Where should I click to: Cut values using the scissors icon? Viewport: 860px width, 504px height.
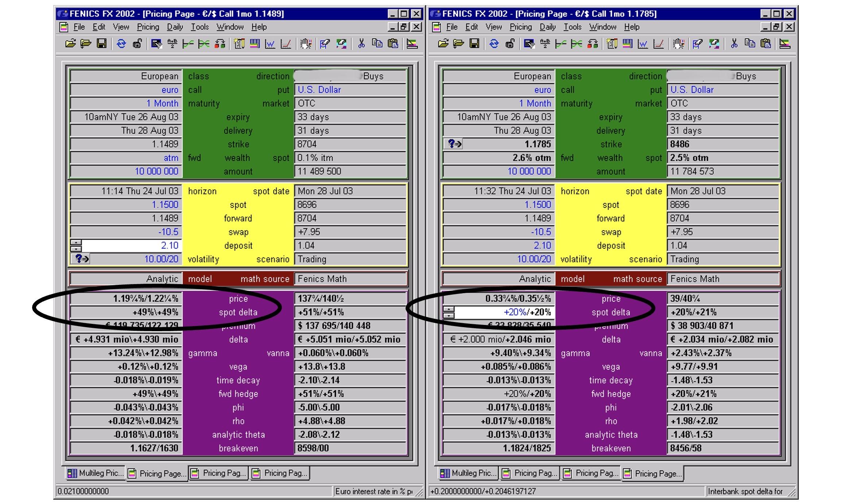tap(362, 44)
